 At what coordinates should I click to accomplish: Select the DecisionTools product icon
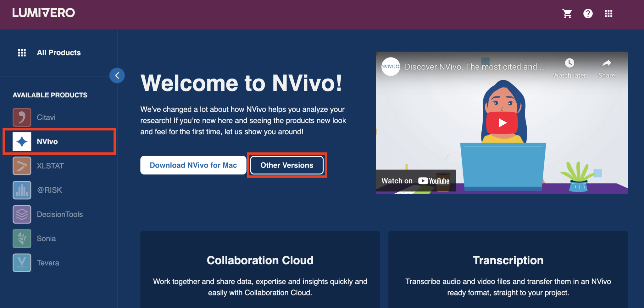[x=22, y=214]
